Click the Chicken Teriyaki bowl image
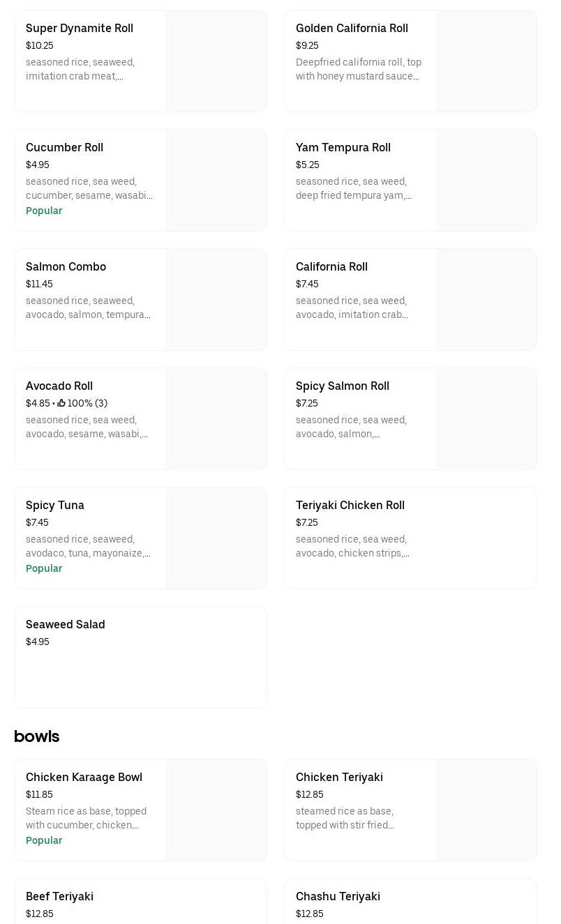The height and width of the screenshot is (924, 561). pos(486,810)
